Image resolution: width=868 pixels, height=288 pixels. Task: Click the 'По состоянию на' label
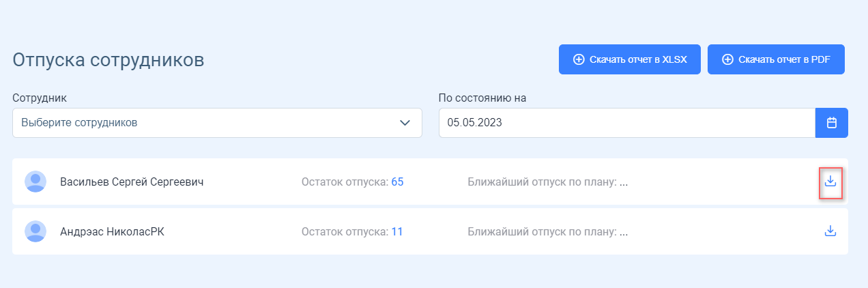click(482, 98)
